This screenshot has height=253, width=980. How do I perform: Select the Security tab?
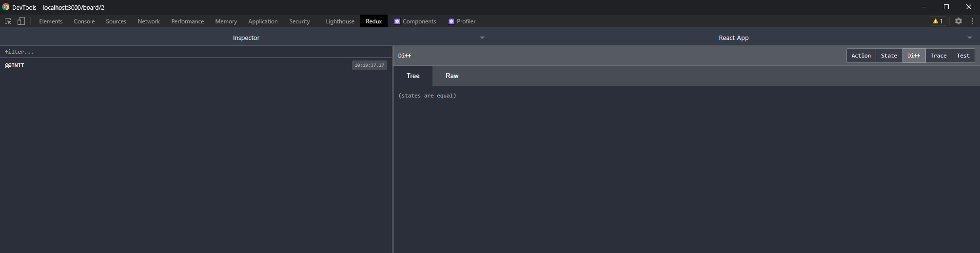299,21
